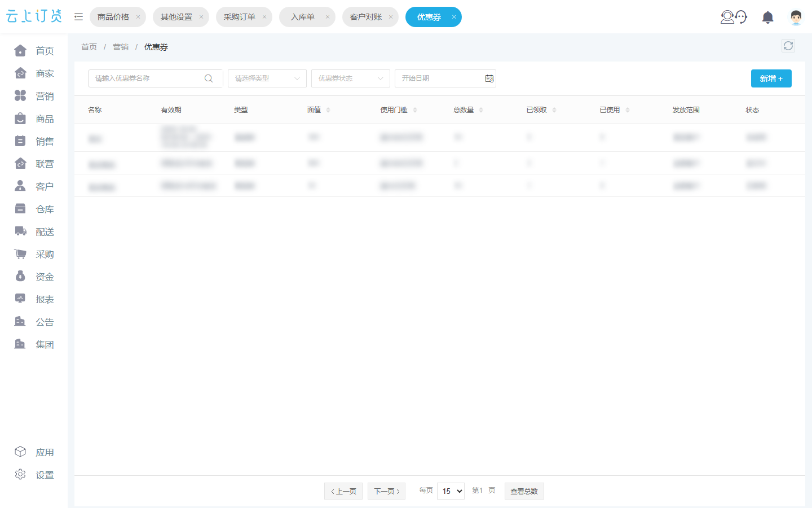Click the 名称 column header
This screenshot has width=812, height=508.
pyautogui.click(x=95, y=110)
